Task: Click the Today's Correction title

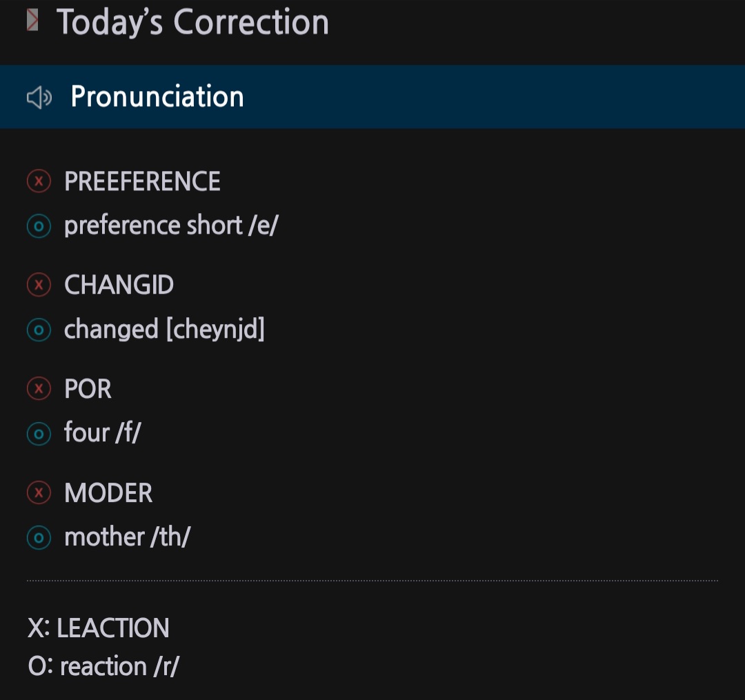Action: pyautogui.click(x=192, y=22)
